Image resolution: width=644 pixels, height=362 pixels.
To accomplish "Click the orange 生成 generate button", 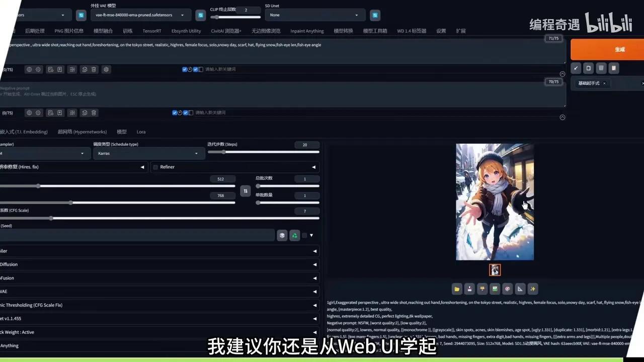I will (x=619, y=49).
